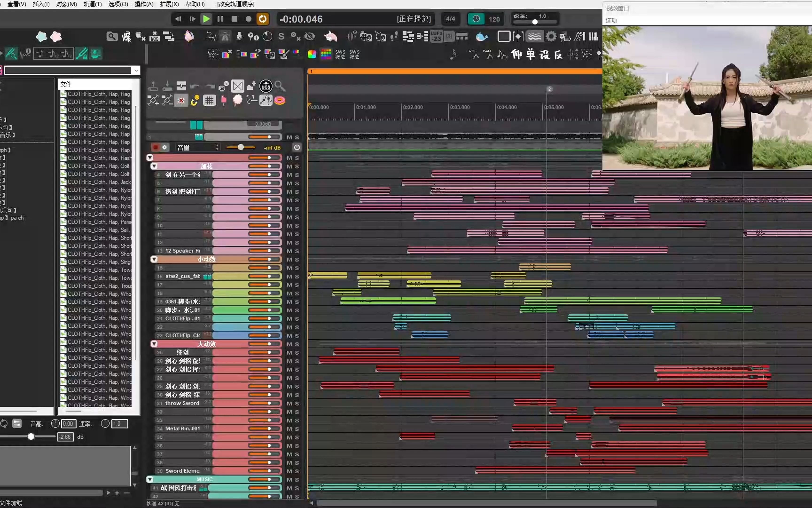The image size is (812, 508).
Task: Collapse the top red unnamed folder track
Action: pyautogui.click(x=150, y=158)
